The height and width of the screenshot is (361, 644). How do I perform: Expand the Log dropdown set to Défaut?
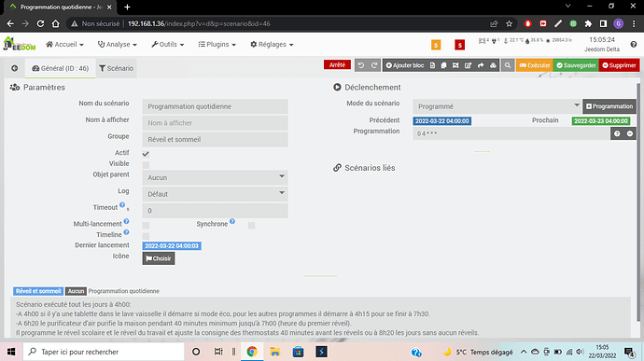pos(216,194)
